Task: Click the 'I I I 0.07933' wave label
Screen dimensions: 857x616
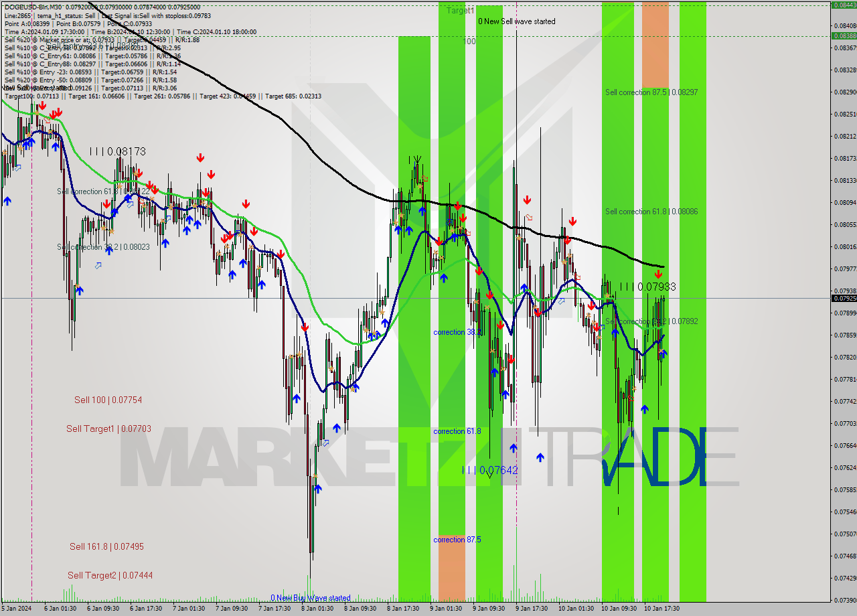Action: coord(647,287)
